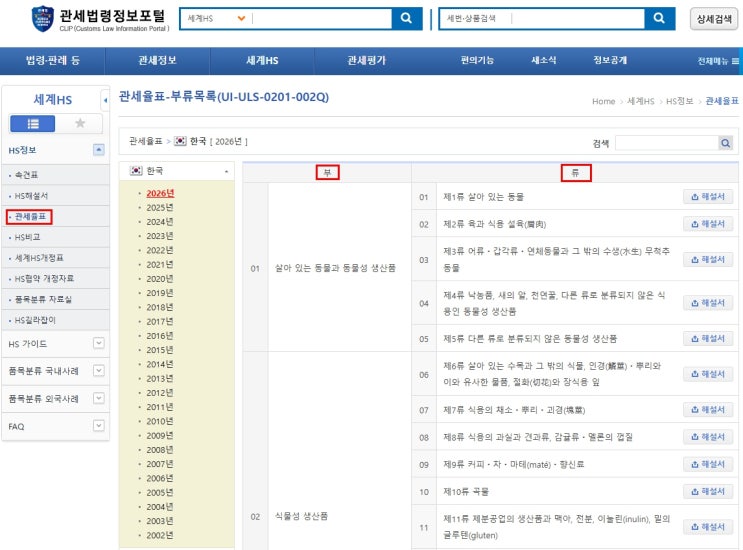The width and height of the screenshot is (743, 550).
Task: Click the 류 column header
Action: (576, 173)
